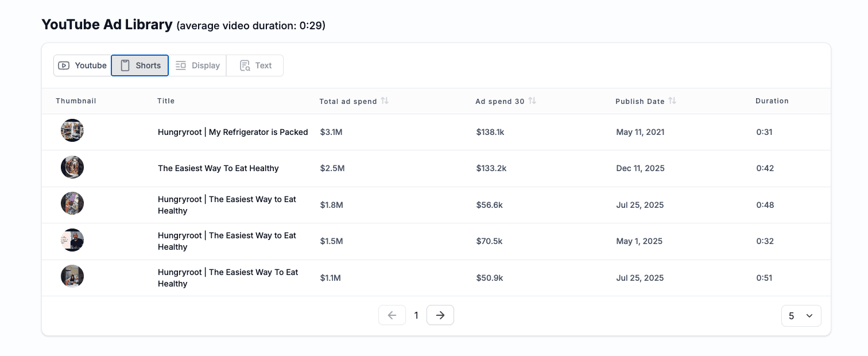The image size is (868, 356).
Task: Click Jul 25, 2025 date in $1.8M row
Action: 640,205
